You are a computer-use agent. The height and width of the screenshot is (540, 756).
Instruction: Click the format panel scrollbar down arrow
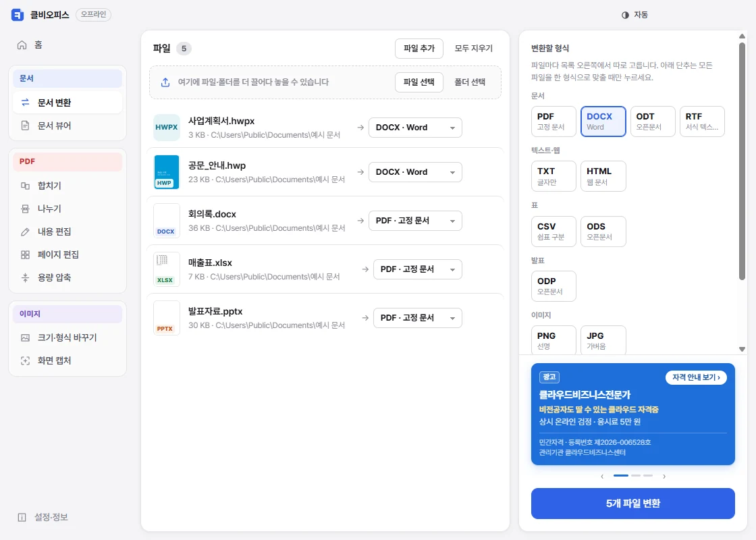coord(742,349)
